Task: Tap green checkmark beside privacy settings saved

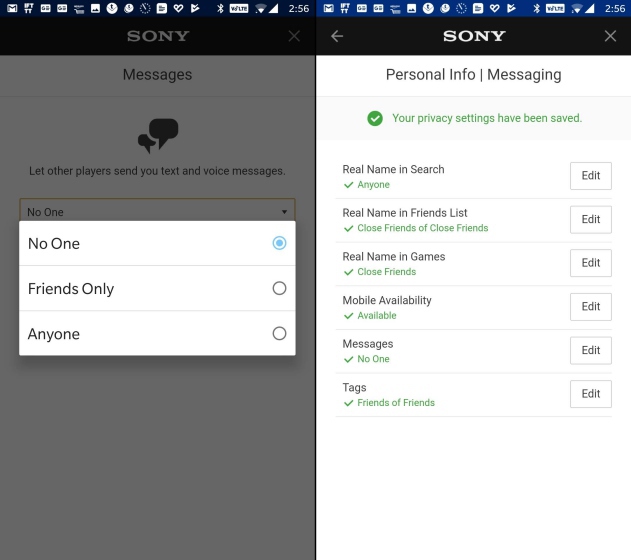Action: point(375,118)
